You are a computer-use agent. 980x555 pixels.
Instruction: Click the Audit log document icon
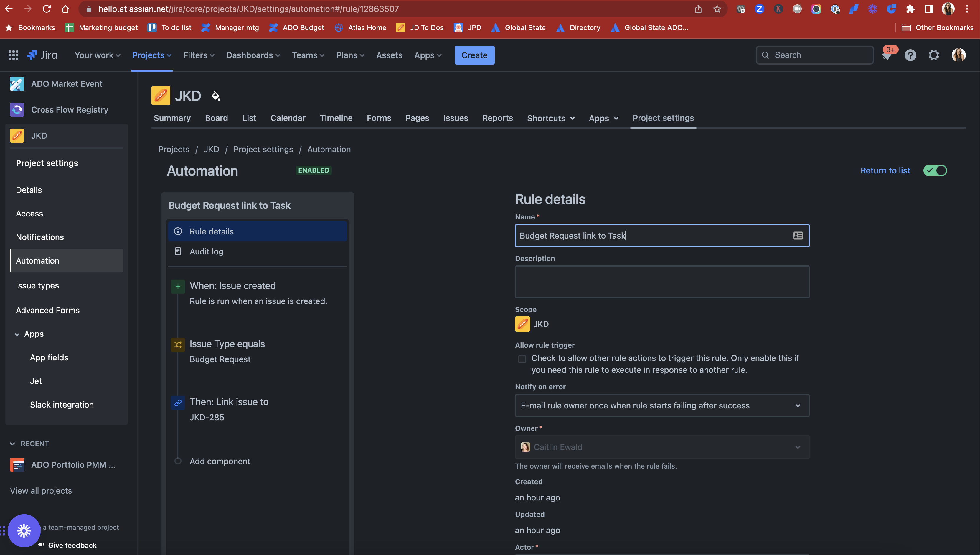(178, 251)
